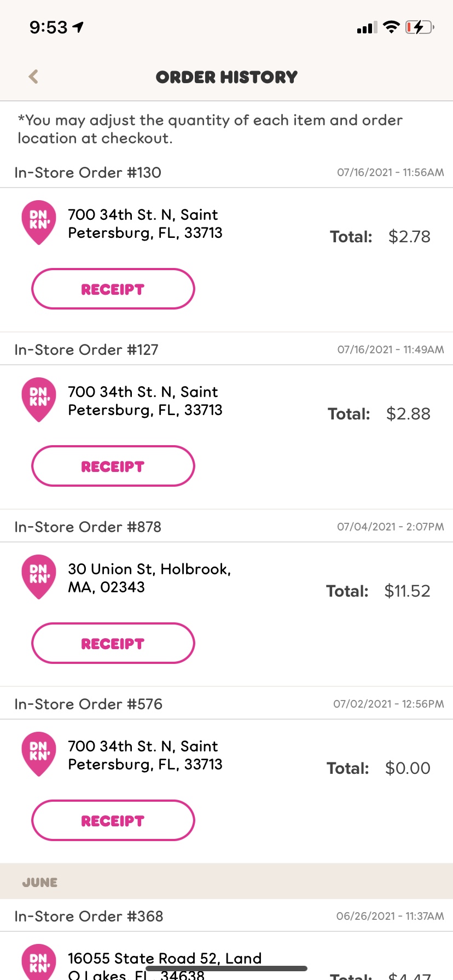Tap Dunkin' pin icon for order #576
Viewport: 453px width, 980px height.
click(x=39, y=754)
